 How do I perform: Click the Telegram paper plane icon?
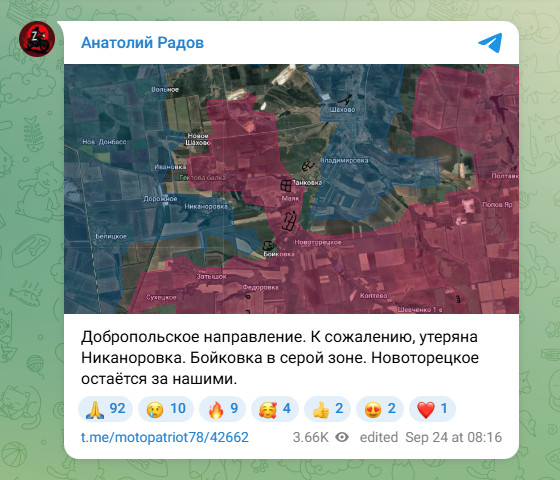[x=490, y=43]
